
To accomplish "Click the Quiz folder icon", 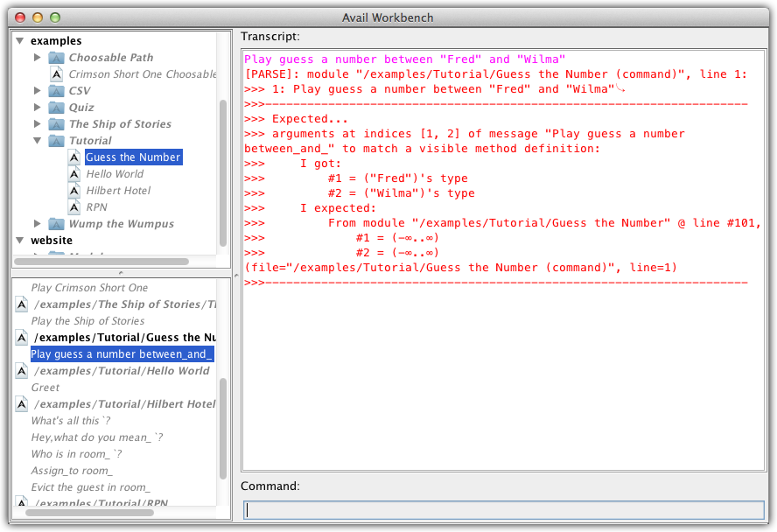I will pyautogui.click(x=57, y=108).
